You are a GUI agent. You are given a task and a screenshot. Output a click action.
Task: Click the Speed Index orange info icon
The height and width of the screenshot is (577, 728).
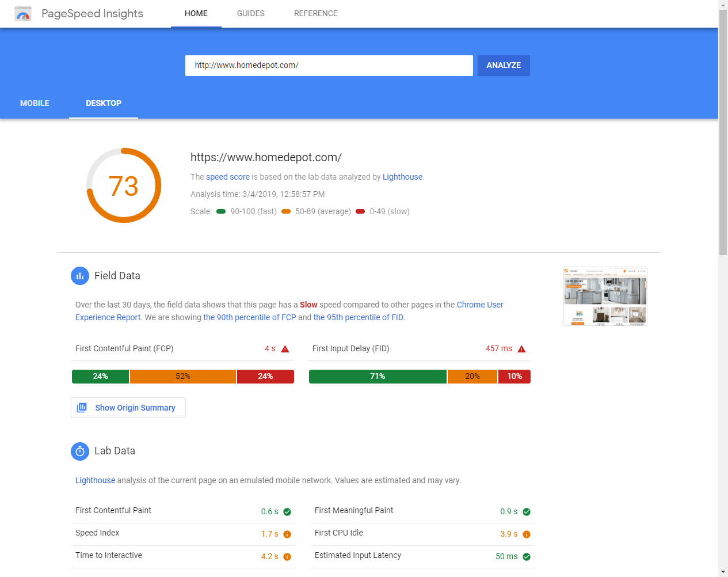point(287,534)
